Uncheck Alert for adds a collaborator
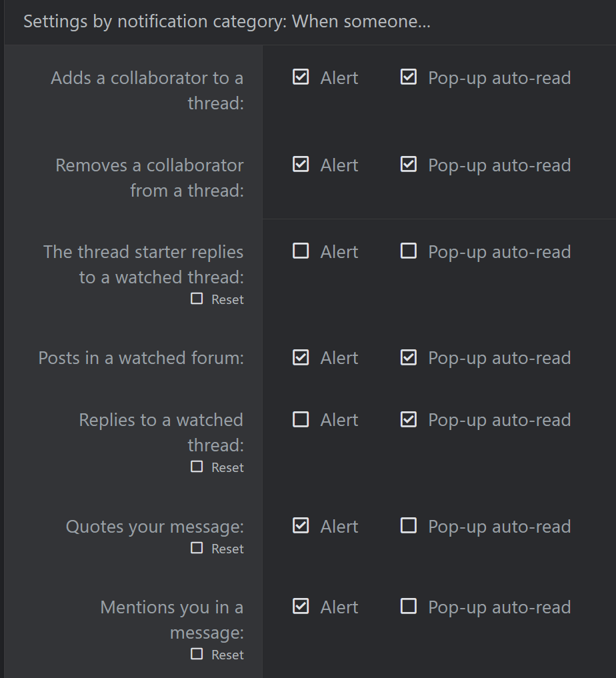This screenshot has height=678, width=616. coord(301,77)
